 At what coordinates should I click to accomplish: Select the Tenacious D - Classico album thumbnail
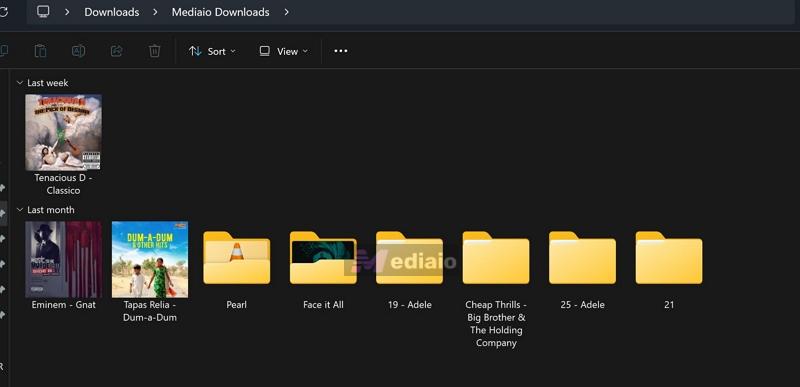point(63,132)
